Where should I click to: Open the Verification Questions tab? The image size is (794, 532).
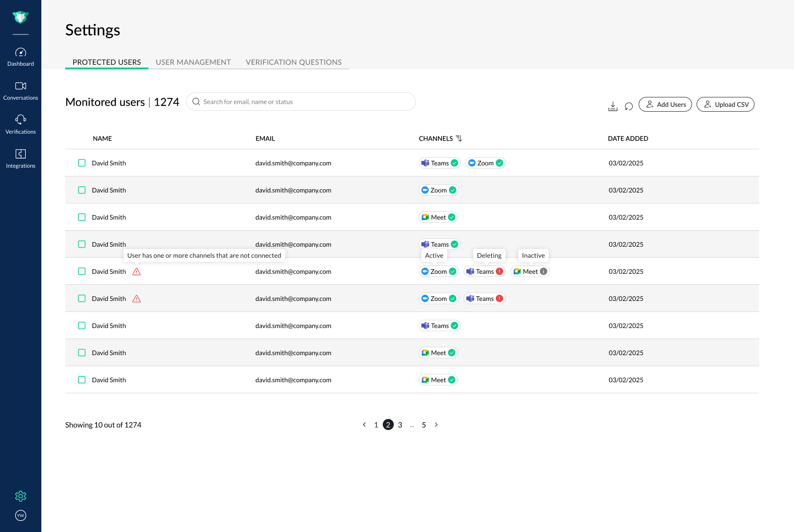[x=294, y=62]
